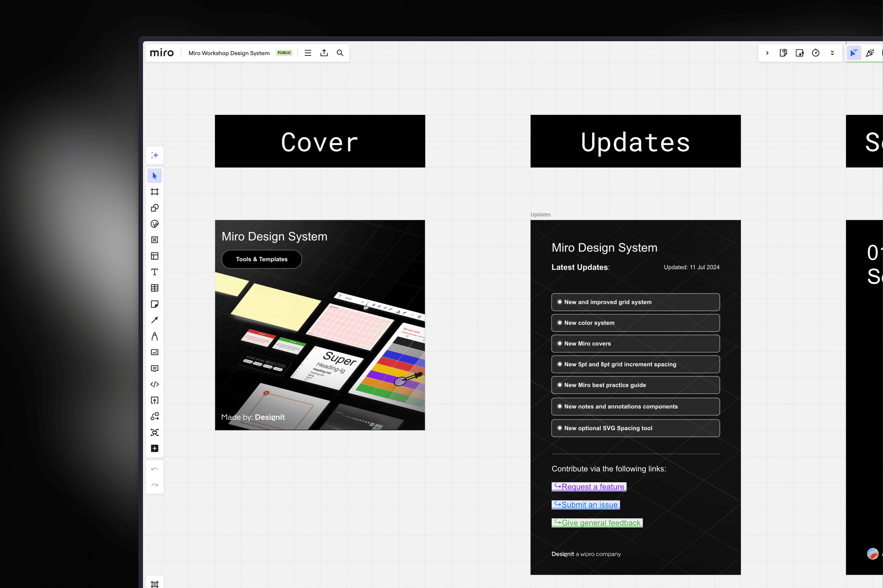Select the New and improved grid system item

coord(635,302)
